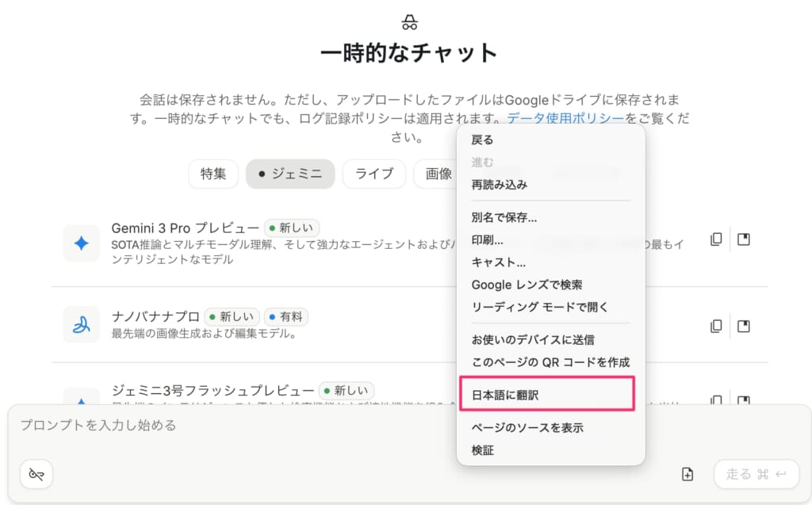Select 日本語に翻訳 in the context menu
The height and width of the screenshot is (505, 812).
[x=505, y=394]
